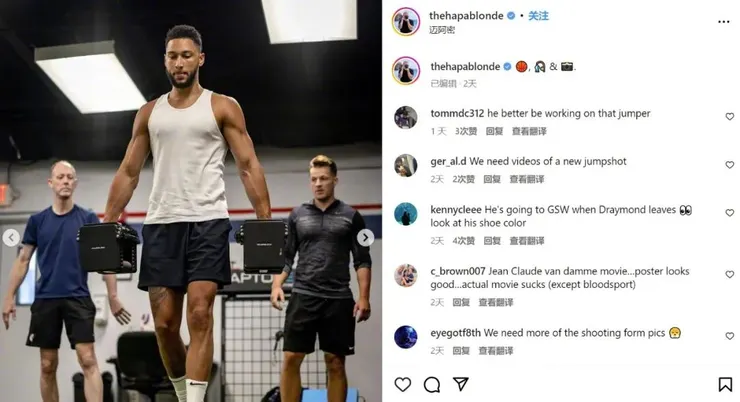
Task: Like kennycleee's comment
Action: pyautogui.click(x=730, y=213)
